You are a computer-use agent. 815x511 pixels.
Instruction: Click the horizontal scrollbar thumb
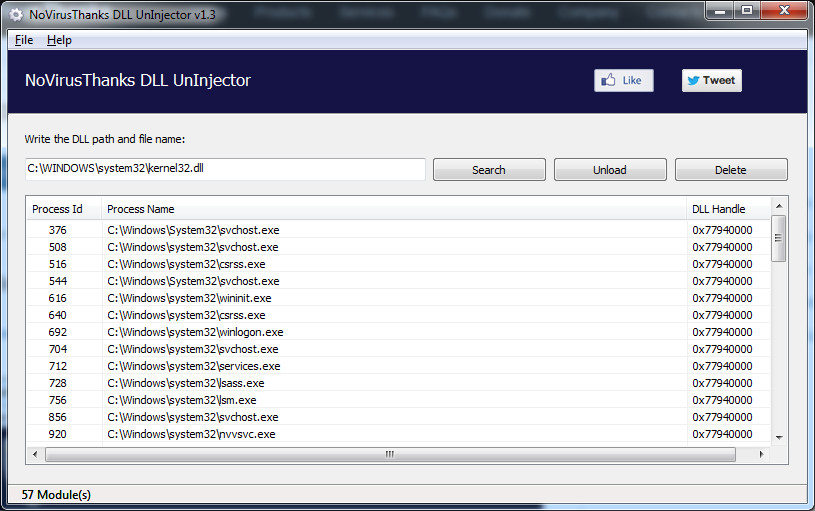coord(390,454)
